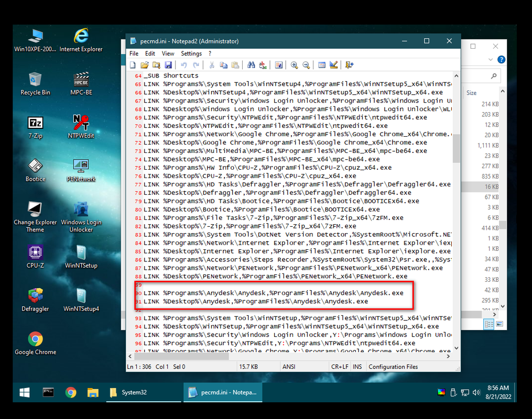Select the NTPWEdit desktop icon
Viewport: 532px width, 419px height.
81,127
